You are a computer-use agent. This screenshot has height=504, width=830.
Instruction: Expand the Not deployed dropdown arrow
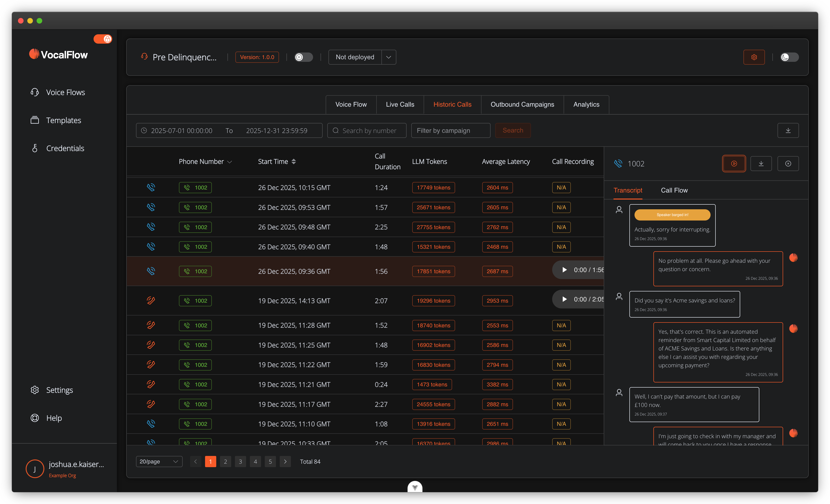pos(388,57)
